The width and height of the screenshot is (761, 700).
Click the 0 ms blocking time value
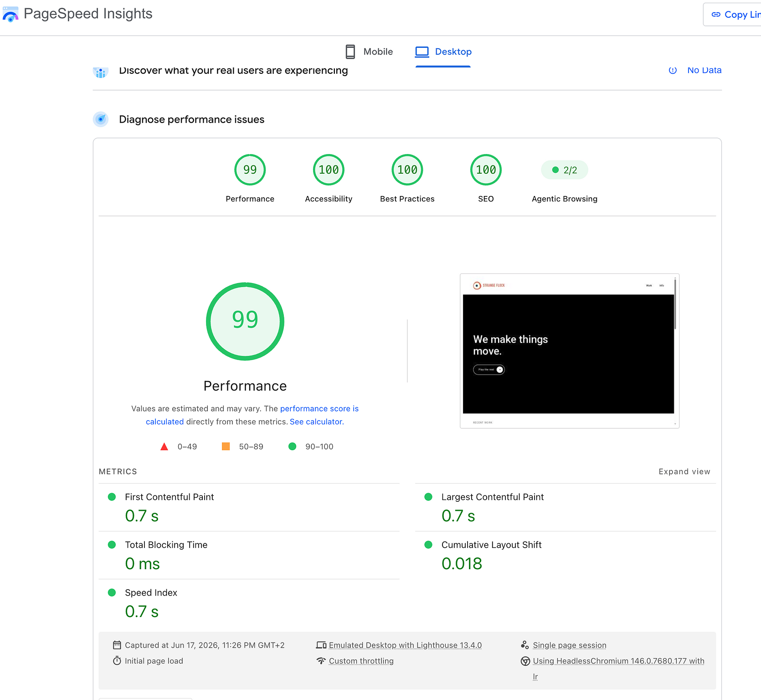tap(142, 564)
